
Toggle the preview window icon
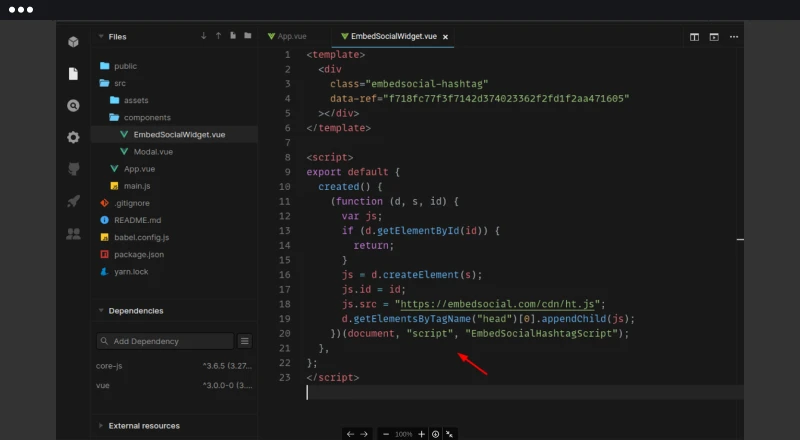pos(714,37)
